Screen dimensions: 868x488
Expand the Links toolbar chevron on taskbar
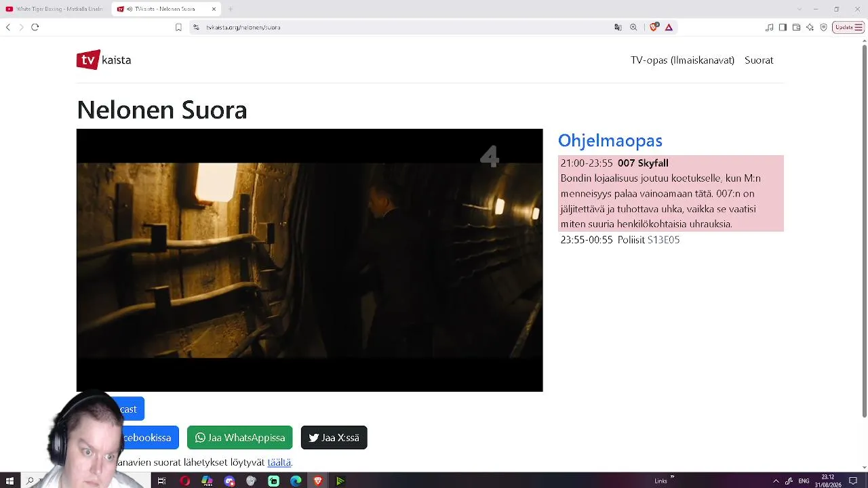pos(673,478)
